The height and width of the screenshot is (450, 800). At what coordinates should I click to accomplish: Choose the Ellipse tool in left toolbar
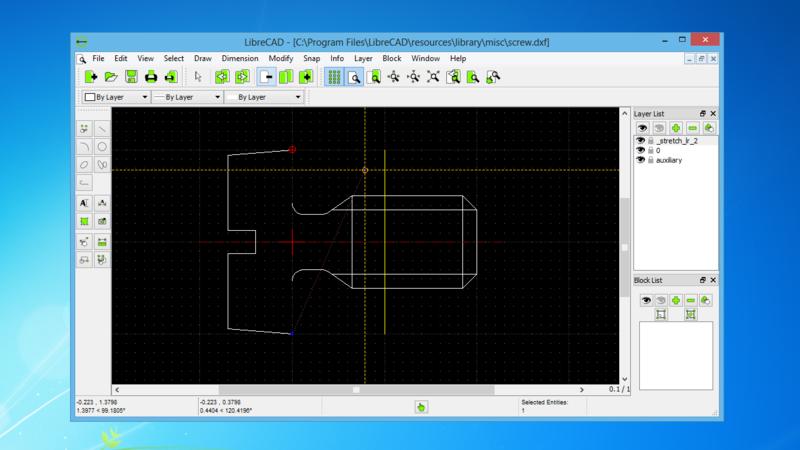(84, 165)
